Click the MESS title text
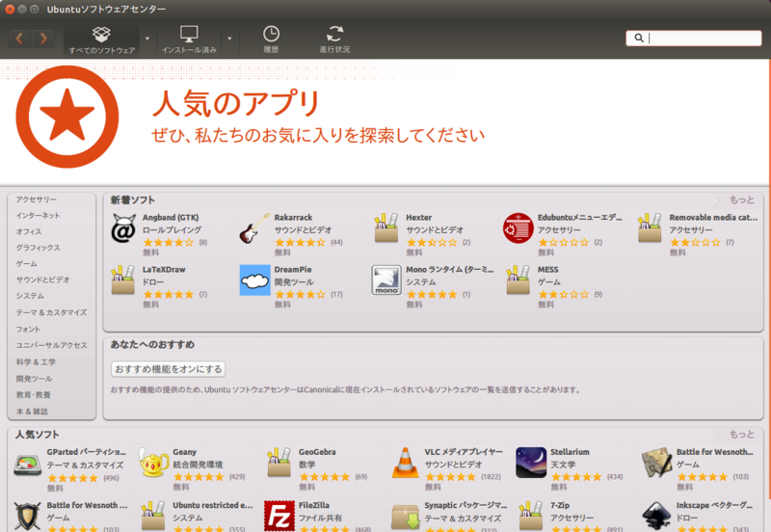Image resolution: width=771 pixels, height=532 pixels. pos(547,270)
